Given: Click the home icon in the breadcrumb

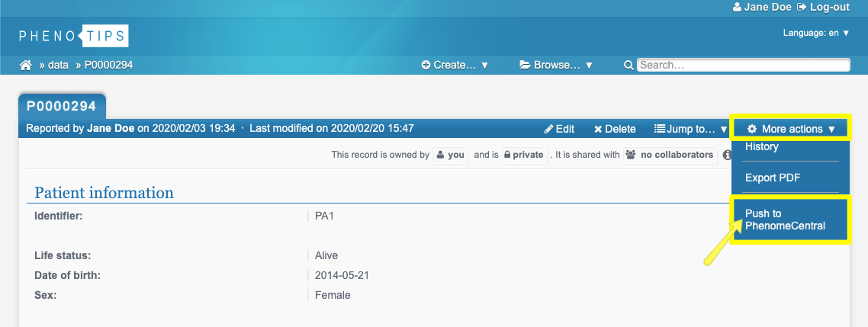Looking at the screenshot, I should click(25, 66).
